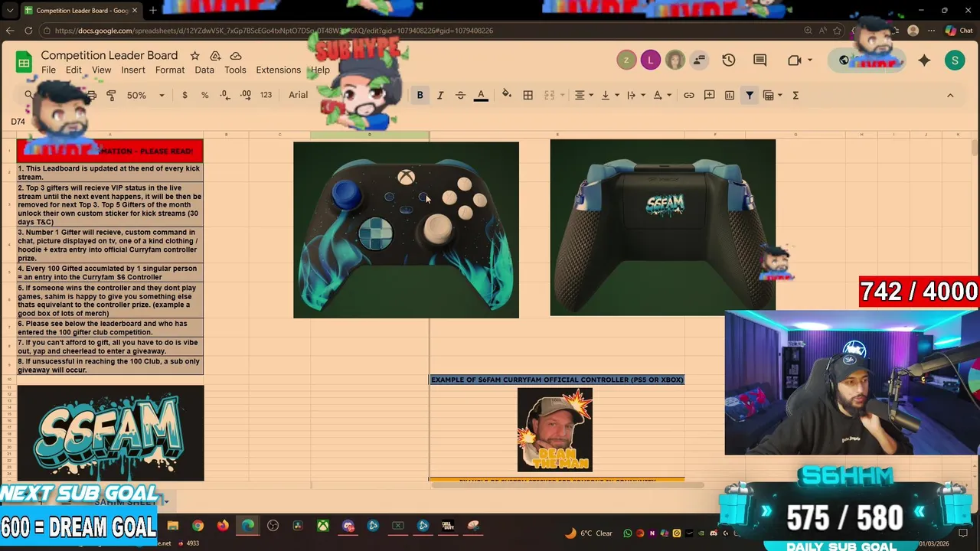Open Firefox from the taskbar
This screenshot has width=980, height=551.
(223, 526)
